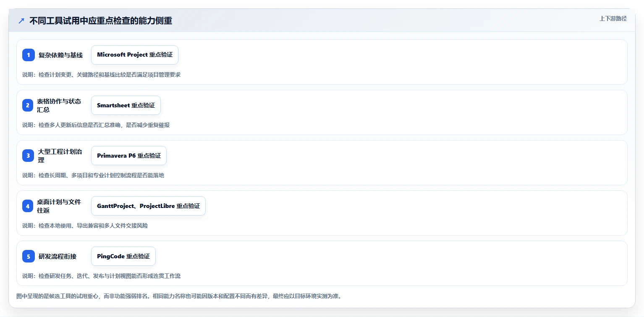Click the description about 关键路径和基线比较
This screenshot has height=317, width=644.
102,75
